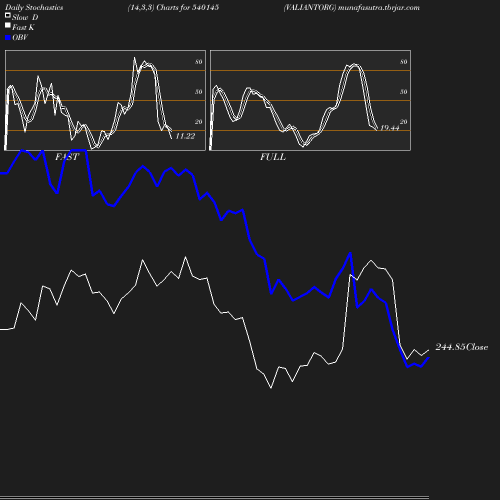Click the 19.44 value in FULL chart
500x500 pixels.
[389, 128]
